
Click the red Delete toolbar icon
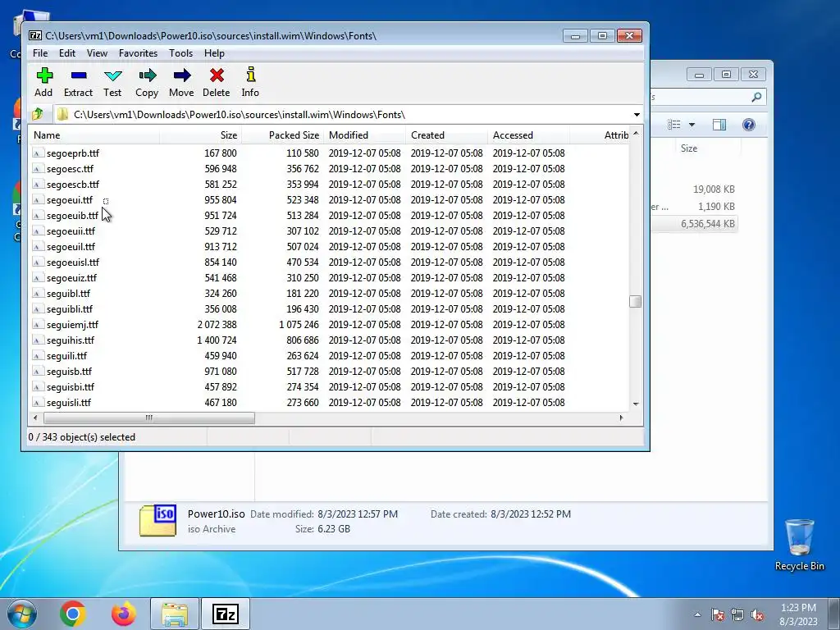217,75
